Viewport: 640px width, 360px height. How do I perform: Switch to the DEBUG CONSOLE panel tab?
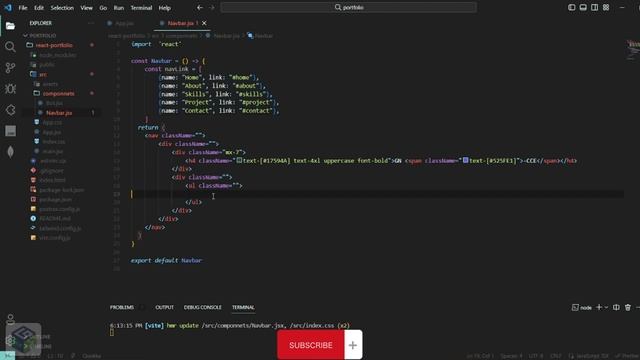pyautogui.click(x=202, y=307)
